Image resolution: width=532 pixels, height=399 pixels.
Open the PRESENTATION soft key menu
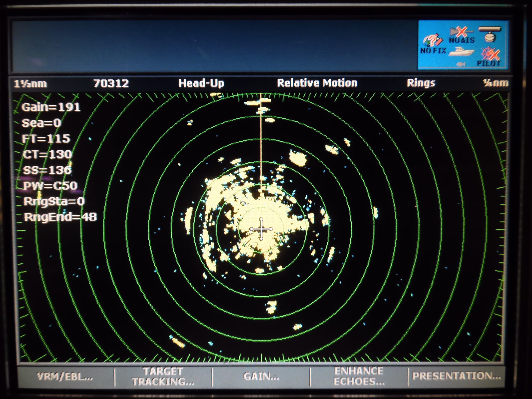click(456, 376)
